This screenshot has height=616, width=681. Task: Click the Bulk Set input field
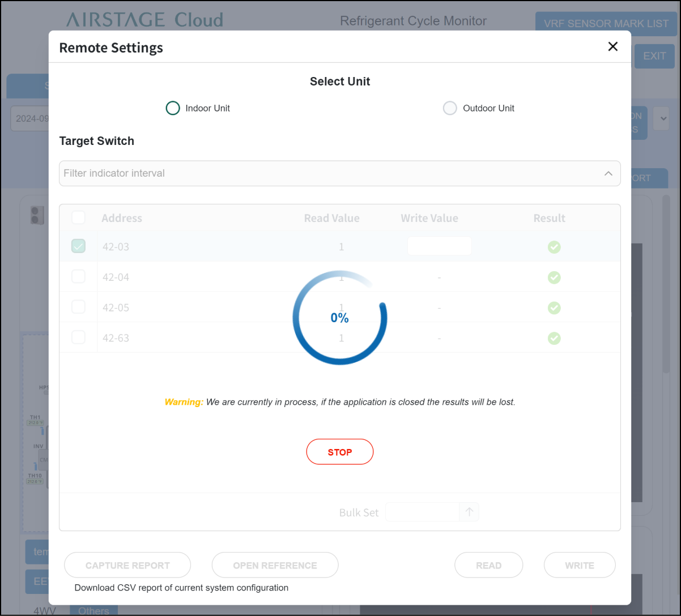click(x=422, y=512)
